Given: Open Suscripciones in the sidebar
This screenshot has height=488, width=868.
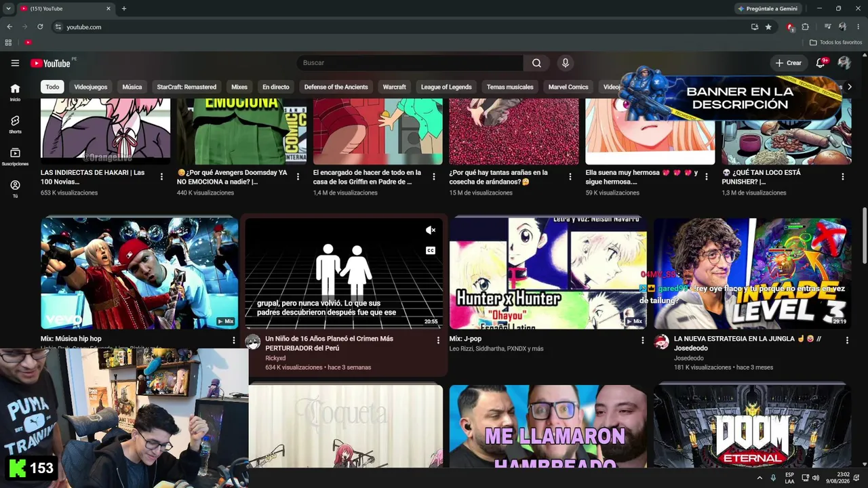Looking at the screenshot, I should tap(15, 157).
